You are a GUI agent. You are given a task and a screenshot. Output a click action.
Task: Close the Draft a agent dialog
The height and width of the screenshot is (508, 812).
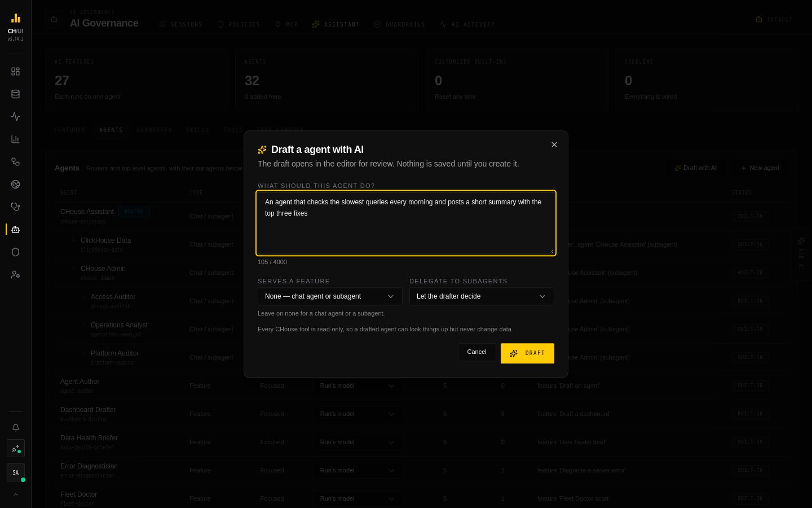point(554,145)
